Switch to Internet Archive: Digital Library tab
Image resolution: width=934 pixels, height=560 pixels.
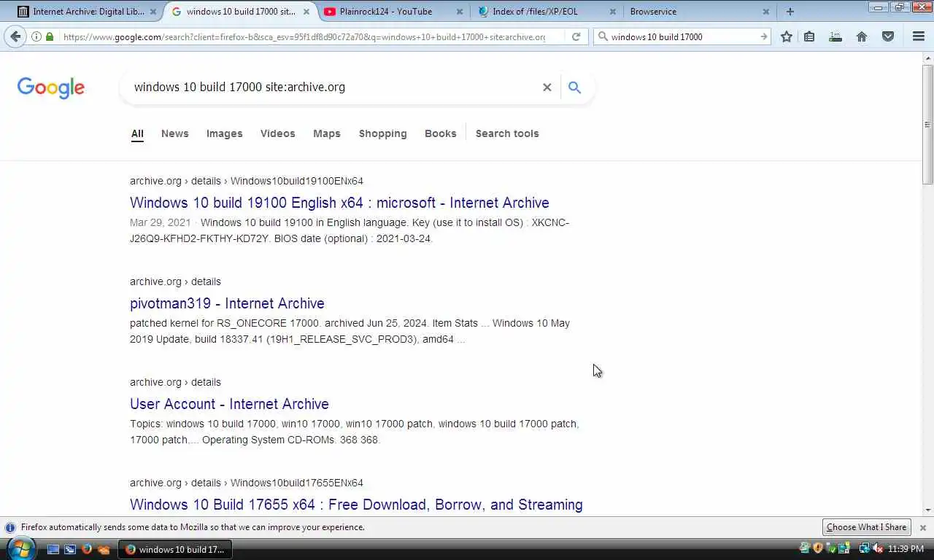pos(88,12)
